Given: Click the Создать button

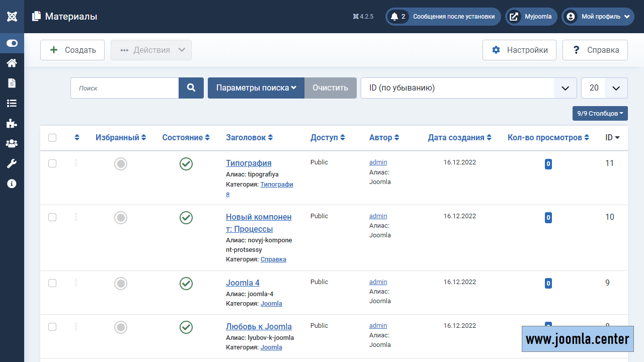Looking at the screenshot, I should [x=72, y=50].
